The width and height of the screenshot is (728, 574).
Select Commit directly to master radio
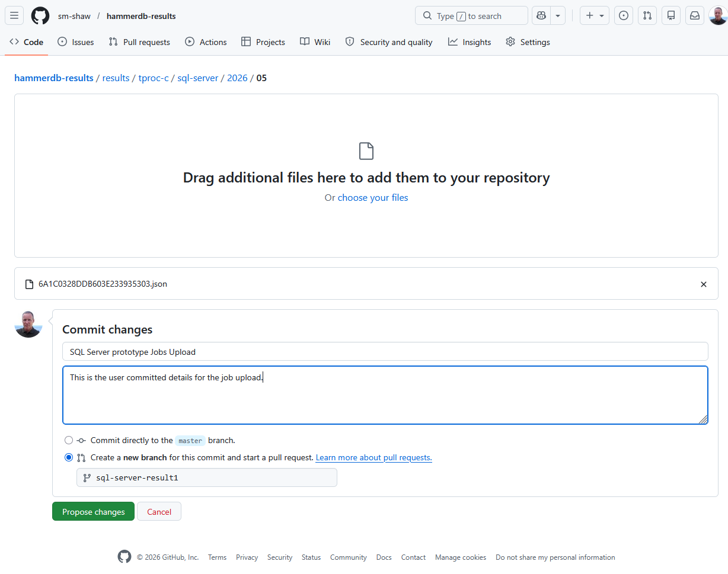69,440
